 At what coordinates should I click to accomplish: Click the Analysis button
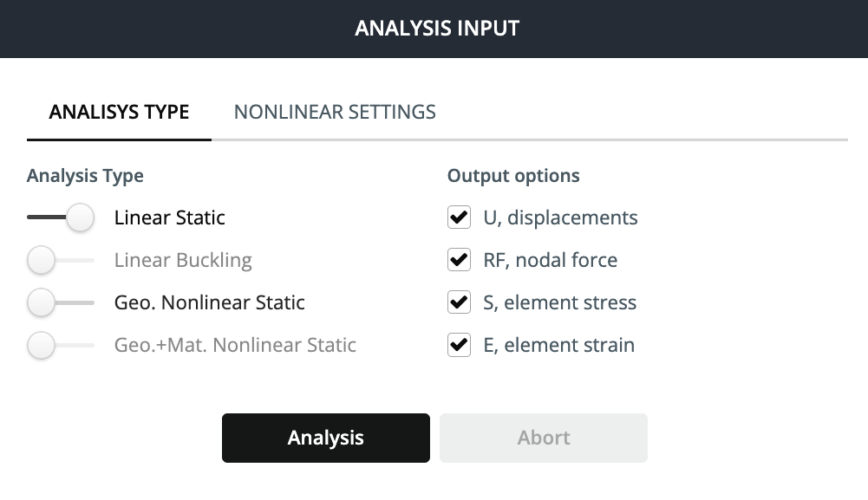(325, 438)
